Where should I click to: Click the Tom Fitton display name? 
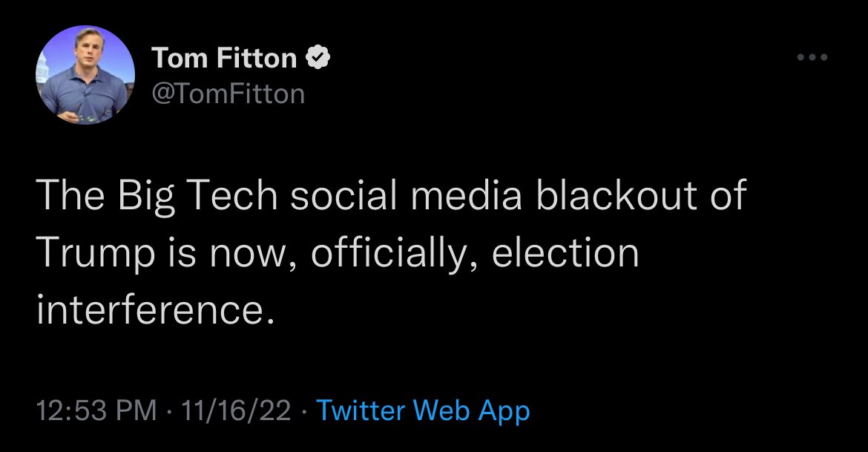[x=225, y=58]
